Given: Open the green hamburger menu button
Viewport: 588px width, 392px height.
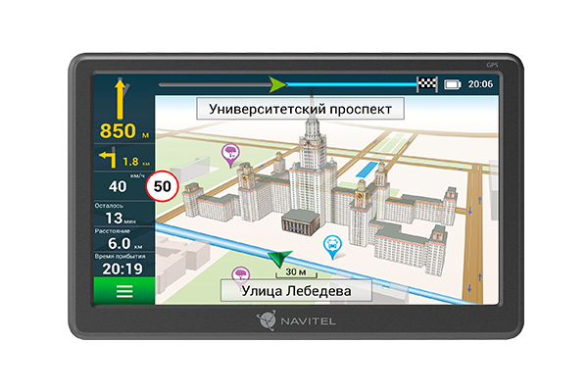Looking at the screenshot, I should 123,291.
